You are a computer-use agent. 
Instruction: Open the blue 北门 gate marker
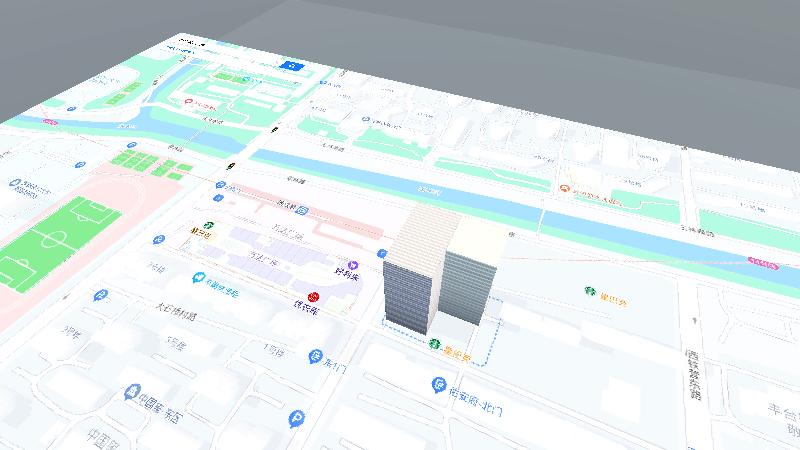[439, 383]
